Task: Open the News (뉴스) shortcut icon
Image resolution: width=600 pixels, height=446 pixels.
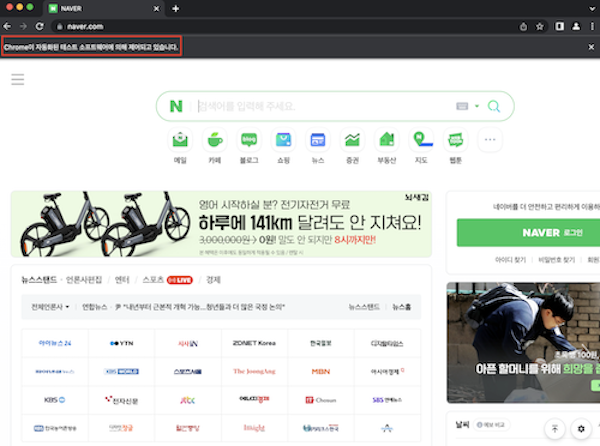Action: pos(318,140)
